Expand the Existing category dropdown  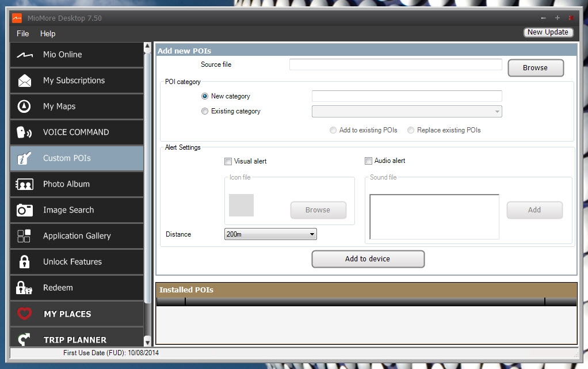pyautogui.click(x=407, y=112)
